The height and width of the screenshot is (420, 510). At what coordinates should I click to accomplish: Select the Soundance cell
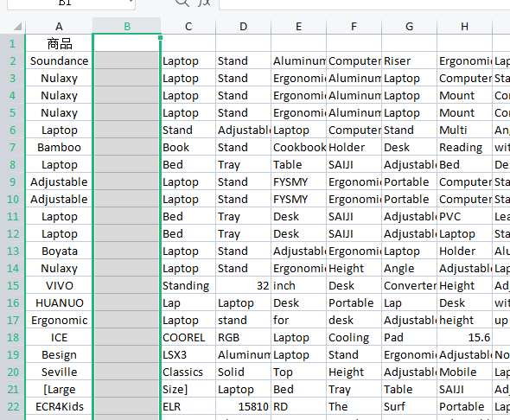point(59,60)
